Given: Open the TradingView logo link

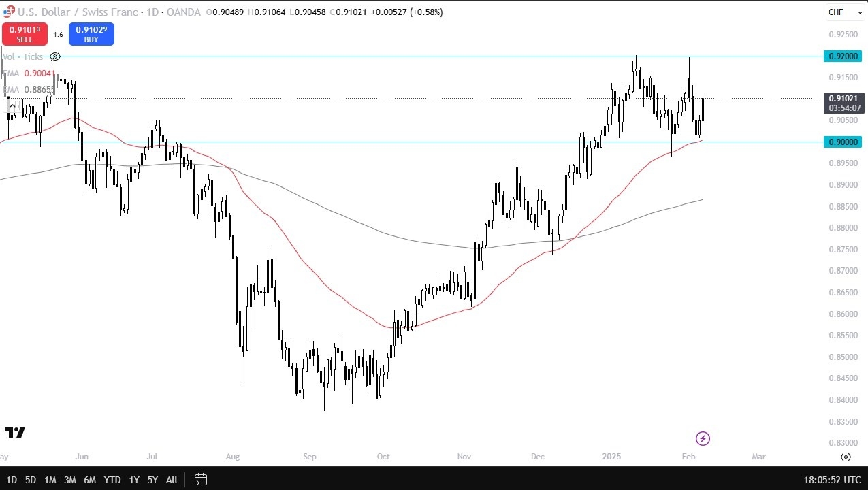Looking at the screenshot, I should coord(14,433).
